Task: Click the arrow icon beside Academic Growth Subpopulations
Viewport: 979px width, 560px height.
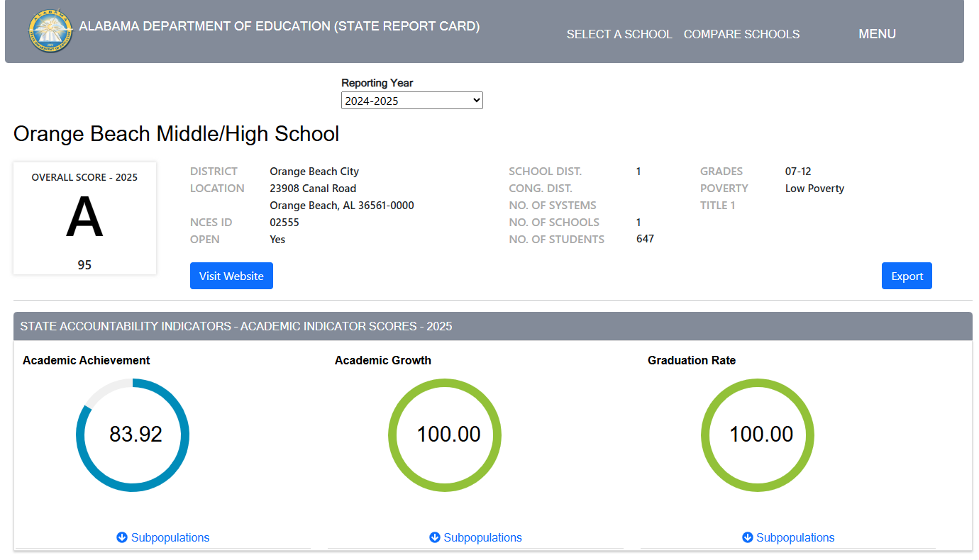Action: pyautogui.click(x=434, y=537)
